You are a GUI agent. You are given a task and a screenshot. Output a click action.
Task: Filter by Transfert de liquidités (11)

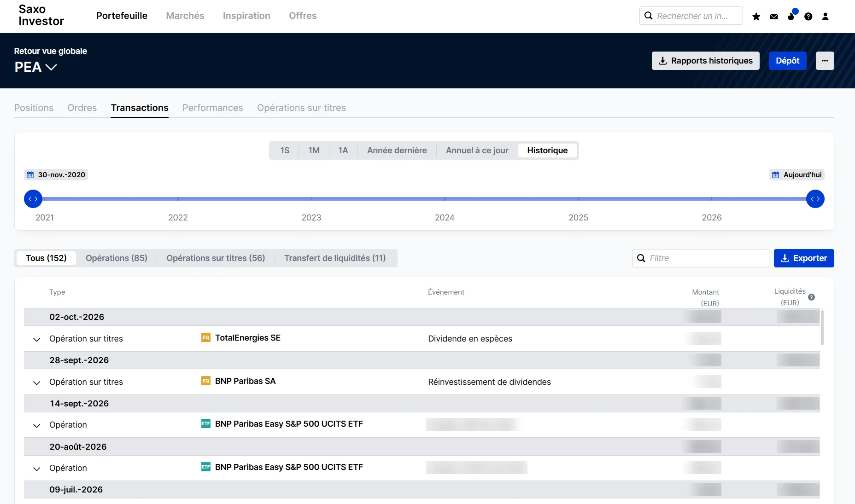pyautogui.click(x=335, y=258)
